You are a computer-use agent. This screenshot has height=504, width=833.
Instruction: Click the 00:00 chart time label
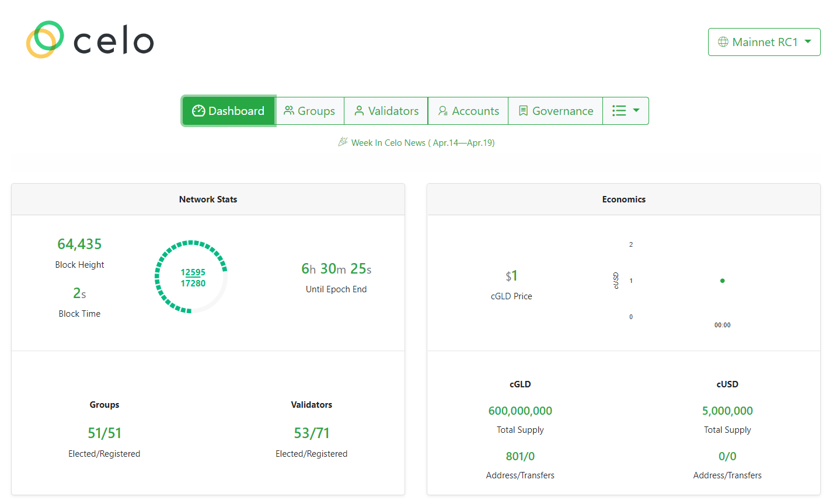pyautogui.click(x=722, y=325)
